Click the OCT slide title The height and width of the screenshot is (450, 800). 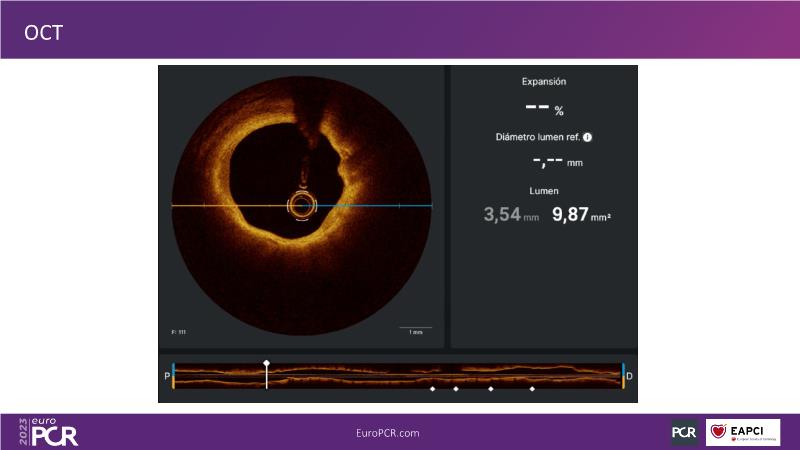tap(44, 33)
